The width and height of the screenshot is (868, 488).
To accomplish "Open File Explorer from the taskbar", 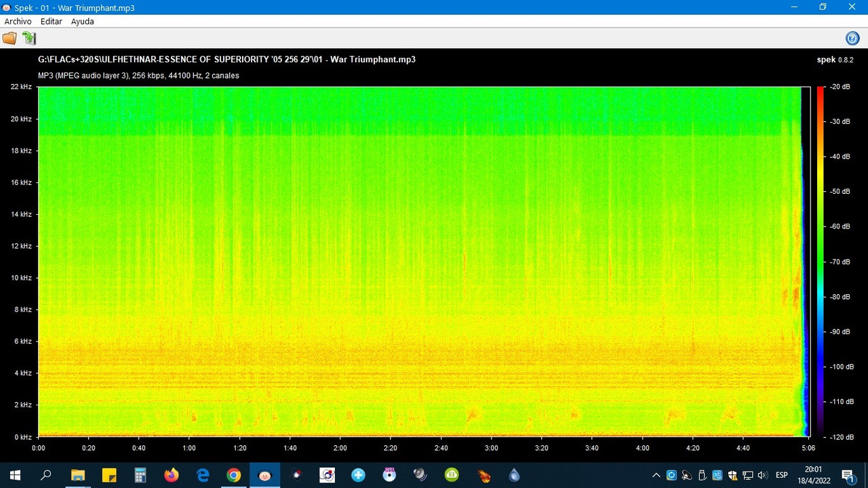I will pos(77,475).
